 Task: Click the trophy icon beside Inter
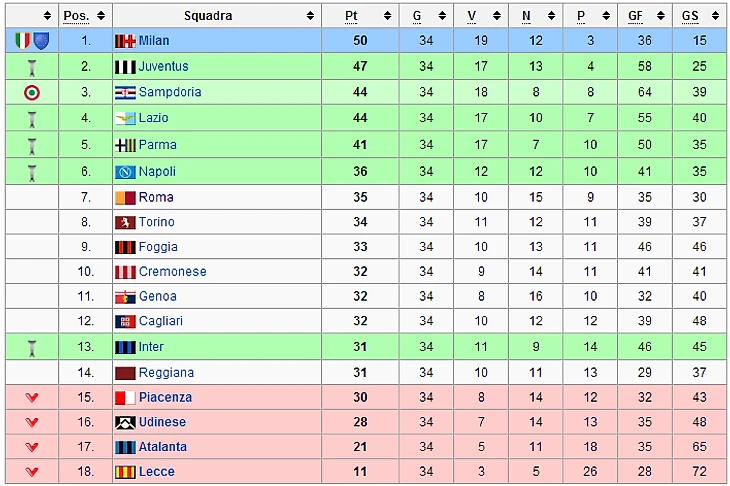click(32, 347)
